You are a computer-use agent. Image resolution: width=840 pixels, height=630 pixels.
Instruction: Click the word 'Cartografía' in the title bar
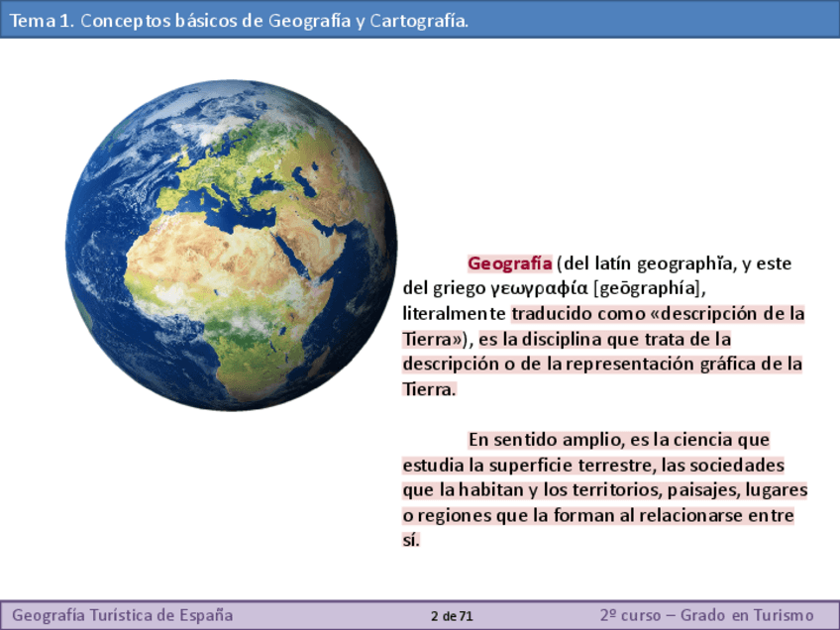tap(417, 21)
